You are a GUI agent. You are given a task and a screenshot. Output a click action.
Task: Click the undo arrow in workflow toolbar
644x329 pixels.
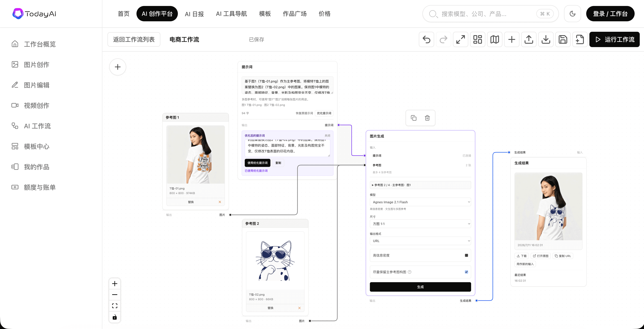426,39
